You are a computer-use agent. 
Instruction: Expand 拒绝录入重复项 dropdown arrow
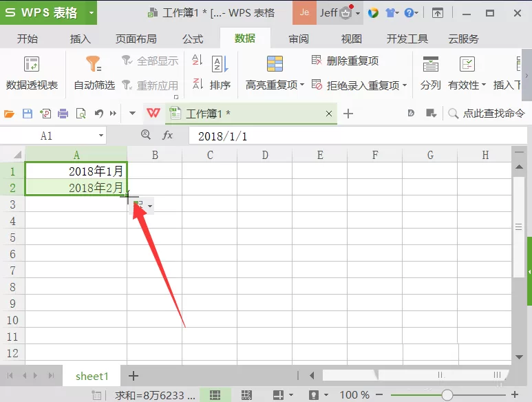[405, 85]
